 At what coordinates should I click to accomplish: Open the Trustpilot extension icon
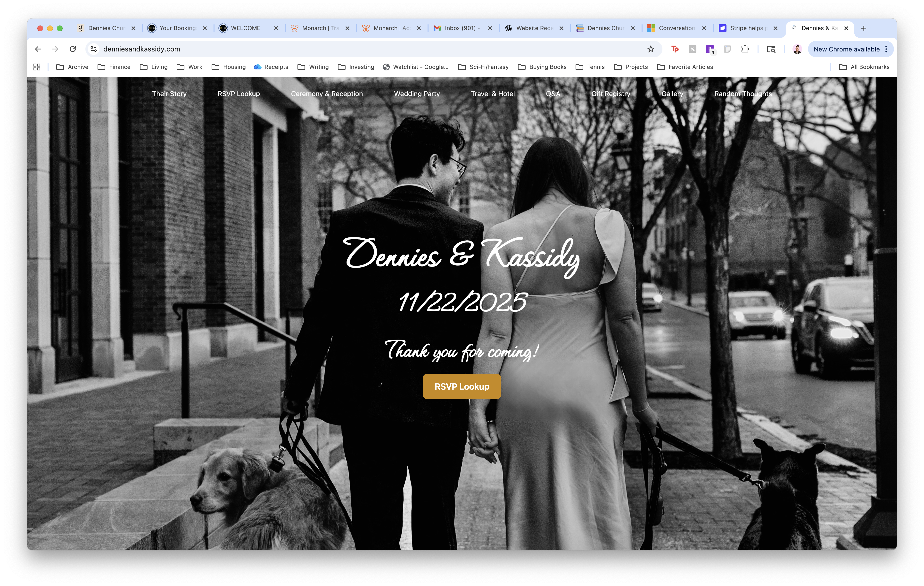pos(675,49)
